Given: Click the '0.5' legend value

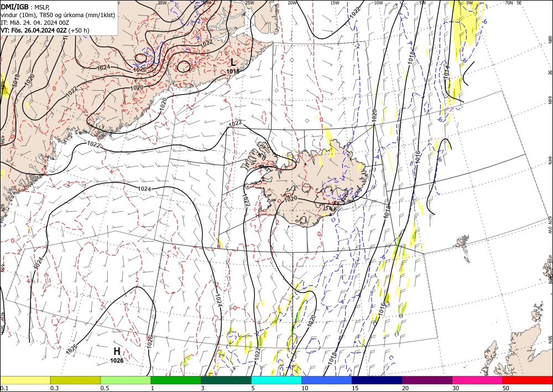Looking at the screenshot, I should pos(105,388).
